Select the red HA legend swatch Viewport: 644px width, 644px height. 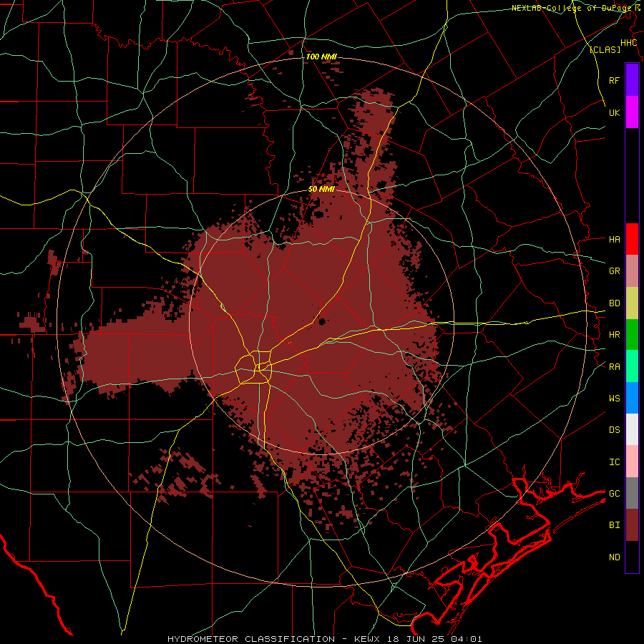[632, 239]
